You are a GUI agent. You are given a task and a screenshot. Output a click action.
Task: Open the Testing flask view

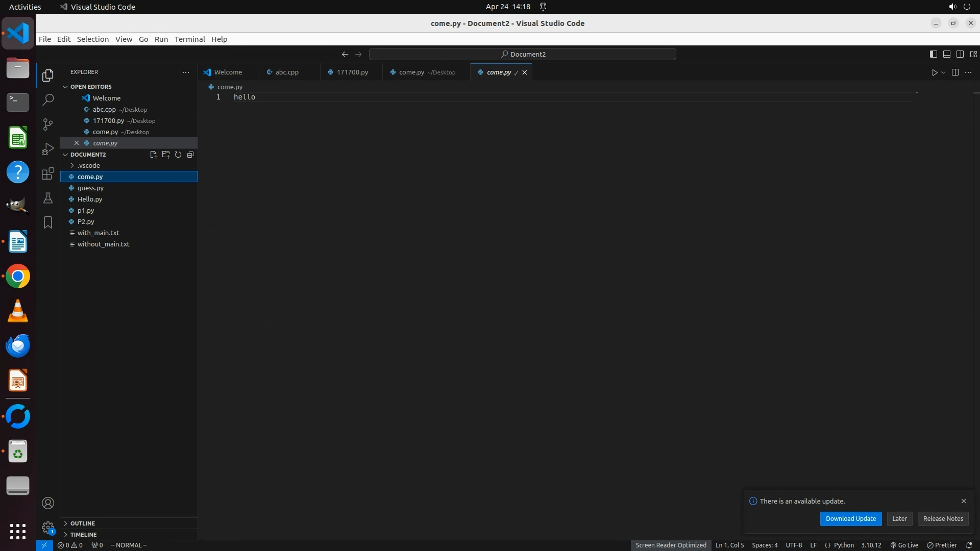point(48,198)
